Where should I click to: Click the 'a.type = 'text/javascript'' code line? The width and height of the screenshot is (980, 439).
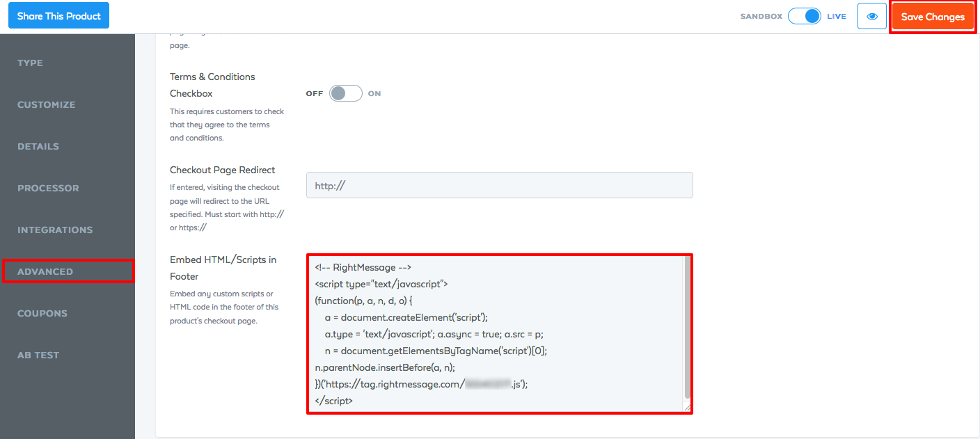click(x=434, y=334)
